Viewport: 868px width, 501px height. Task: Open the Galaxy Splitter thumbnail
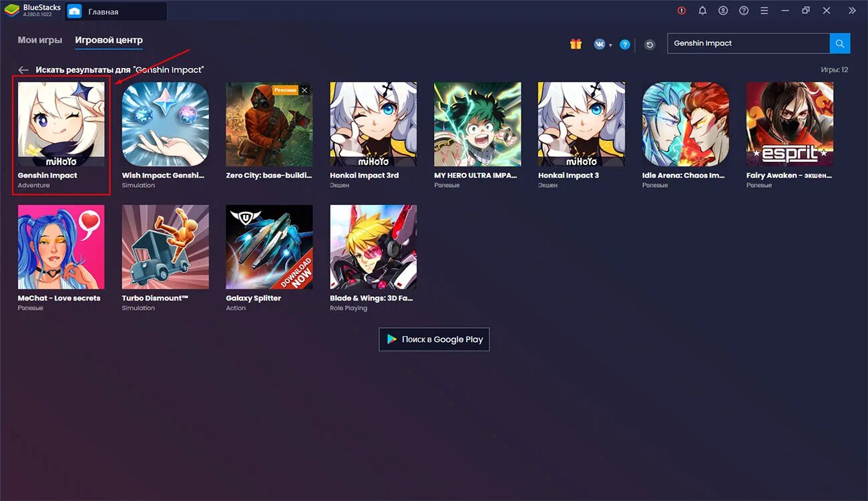[269, 247]
